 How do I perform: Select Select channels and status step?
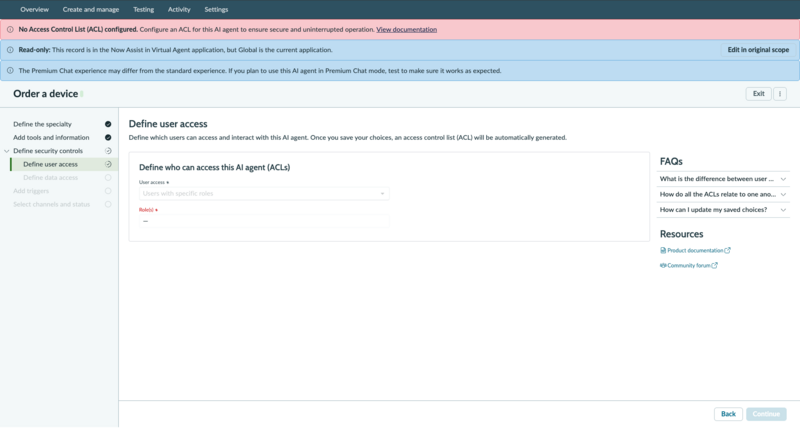pyautogui.click(x=52, y=204)
